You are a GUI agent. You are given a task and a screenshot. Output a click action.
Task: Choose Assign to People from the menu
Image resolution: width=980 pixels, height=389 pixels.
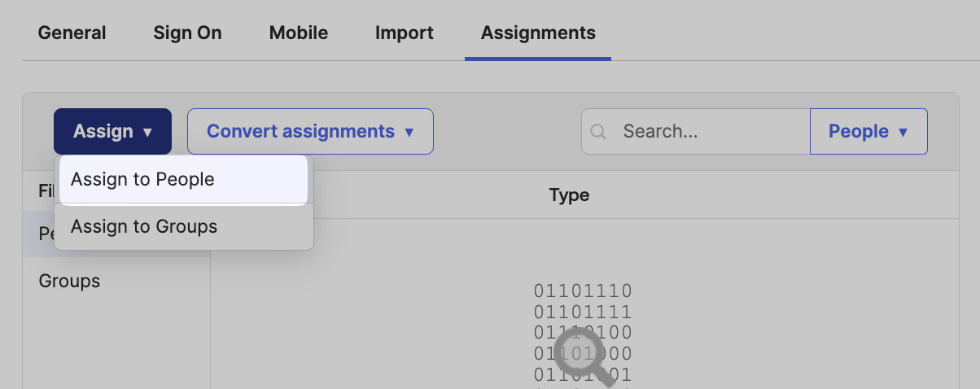(x=142, y=180)
